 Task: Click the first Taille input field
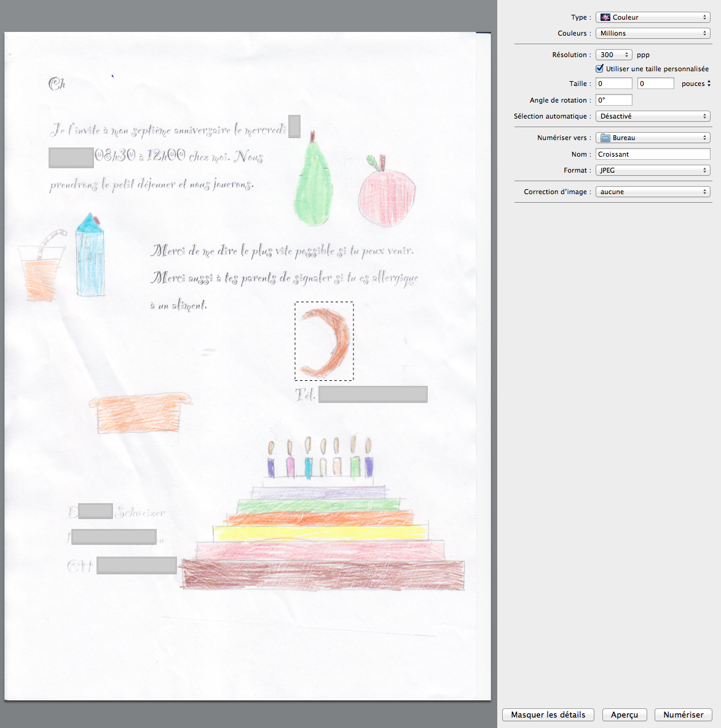[613, 84]
